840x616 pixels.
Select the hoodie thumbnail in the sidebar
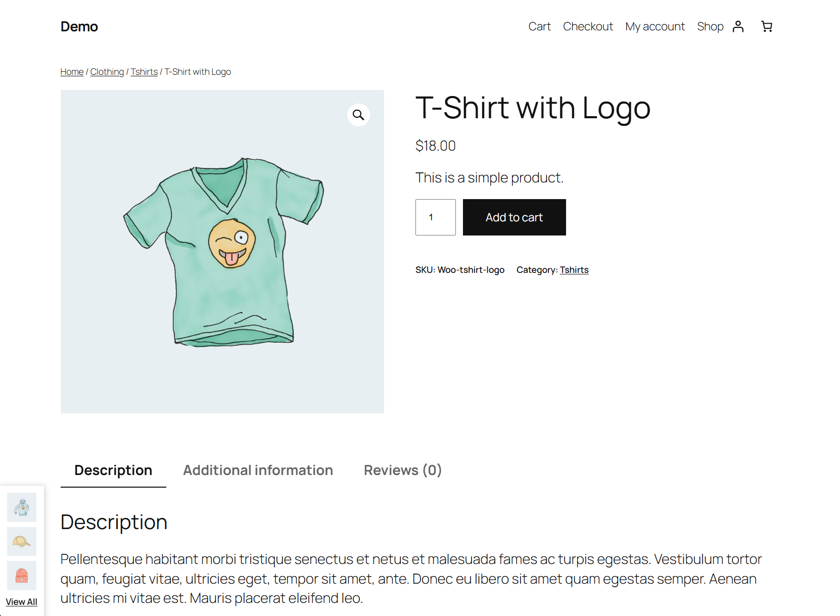click(22, 507)
